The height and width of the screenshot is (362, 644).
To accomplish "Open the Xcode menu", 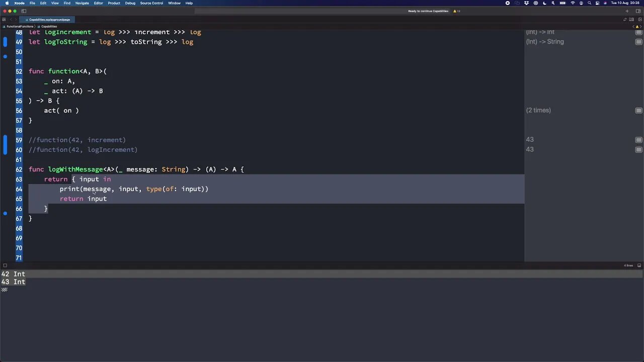I will tap(19, 3).
